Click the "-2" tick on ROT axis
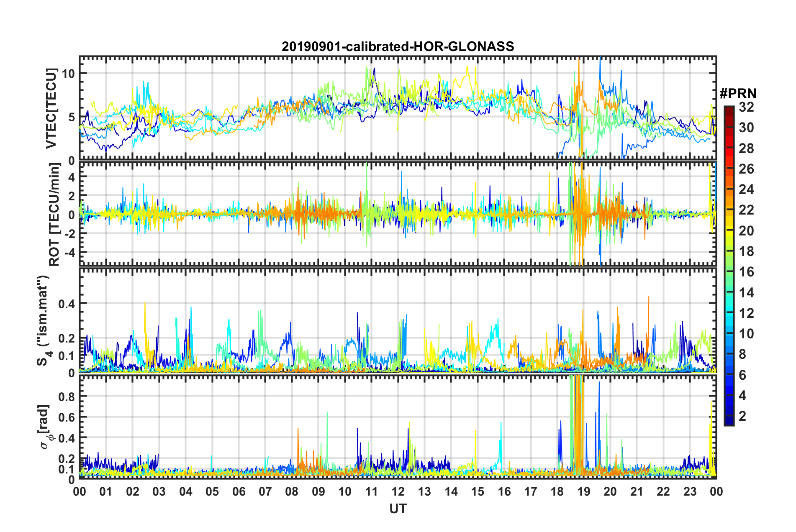796x532 pixels. (x=69, y=234)
